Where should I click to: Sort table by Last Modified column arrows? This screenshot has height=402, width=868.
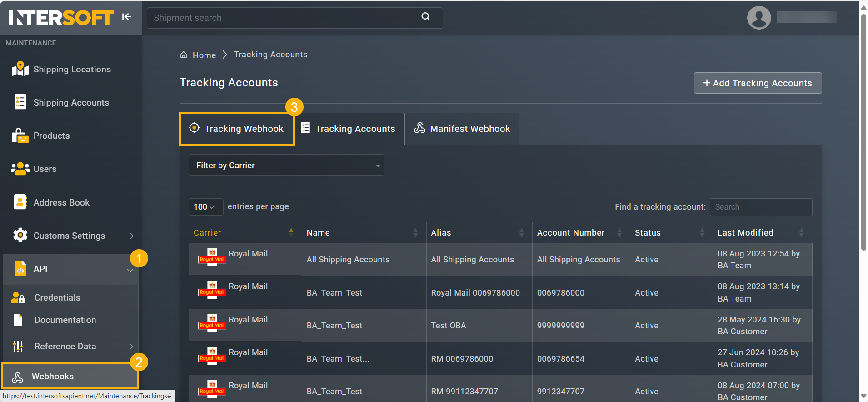[x=801, y=232]
